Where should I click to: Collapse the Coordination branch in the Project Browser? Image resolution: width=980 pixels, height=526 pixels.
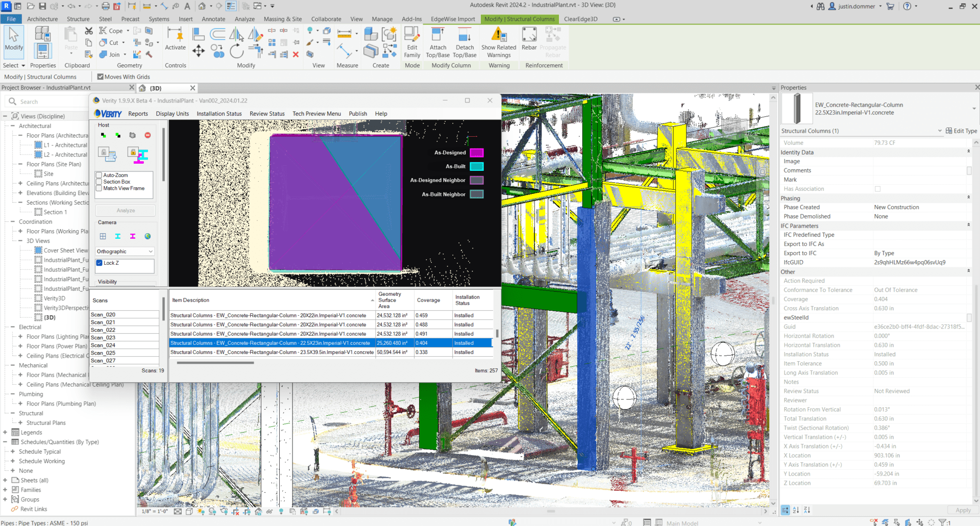[x=12, y=221]
